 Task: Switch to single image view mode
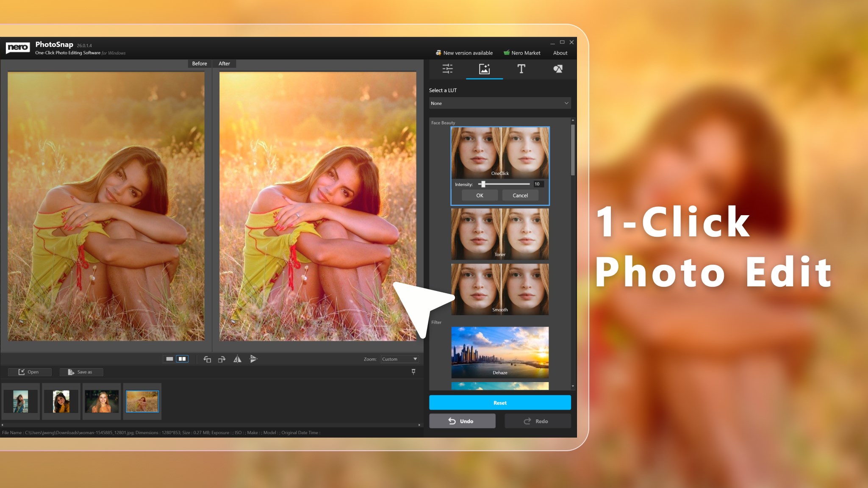169,359
